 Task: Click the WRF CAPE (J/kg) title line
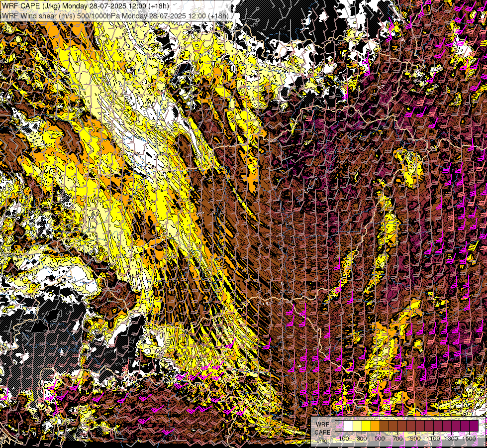point(86,6)
